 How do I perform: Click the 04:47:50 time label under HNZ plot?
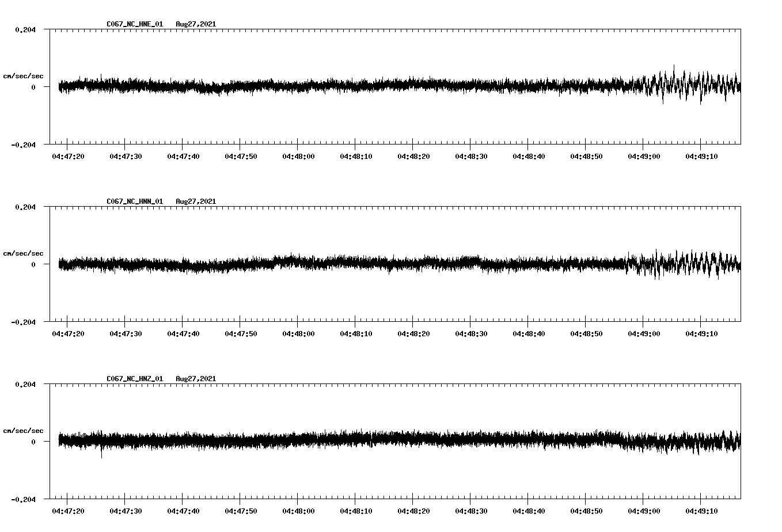(241, 511)
